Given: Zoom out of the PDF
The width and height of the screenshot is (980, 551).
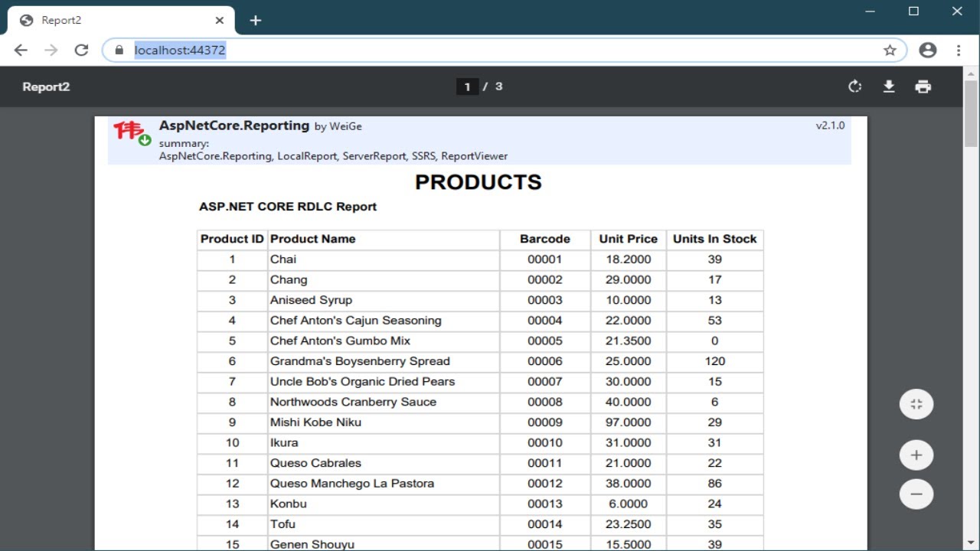Looking at the screenshot, I should pos(916,494).
